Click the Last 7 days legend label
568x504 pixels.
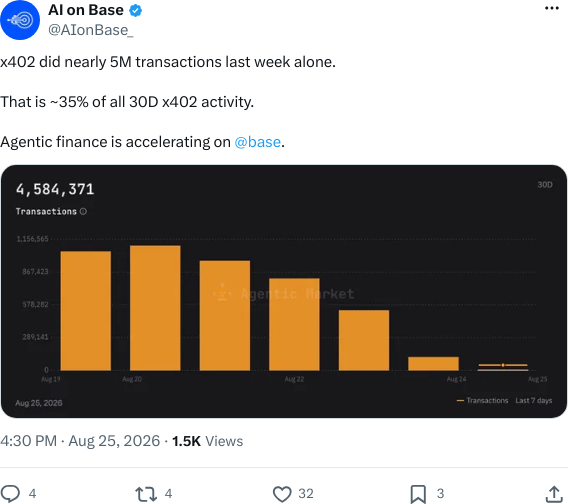[x=534, y=400]
